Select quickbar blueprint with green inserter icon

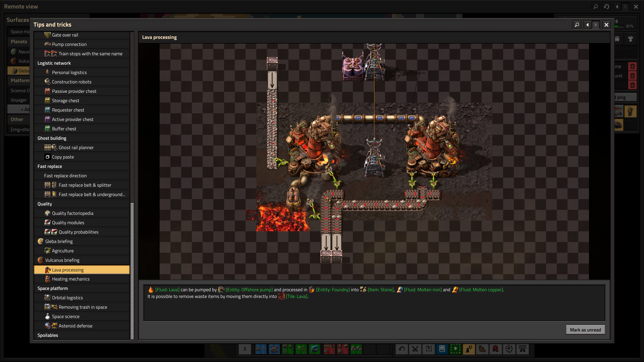point(301,349)
